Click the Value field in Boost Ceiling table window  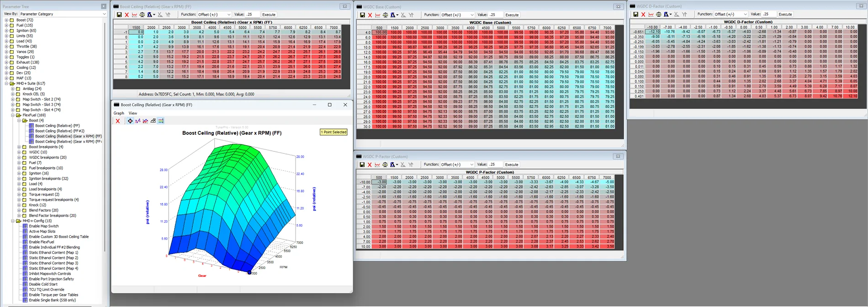point(253,15)
